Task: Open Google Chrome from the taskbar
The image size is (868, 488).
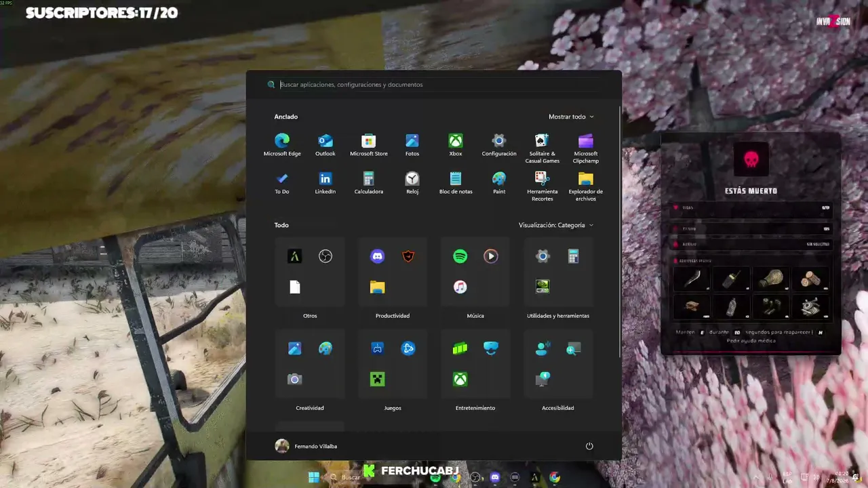Action: [555, 477]
